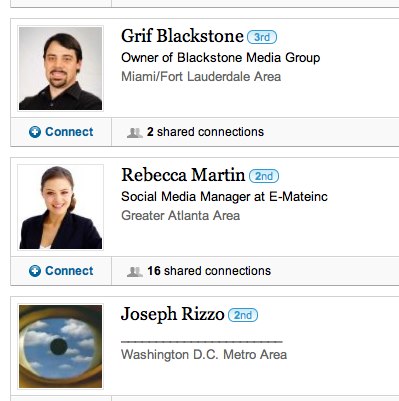Click Social Media Manager at E-Mateinc headline

pos(224,197)
